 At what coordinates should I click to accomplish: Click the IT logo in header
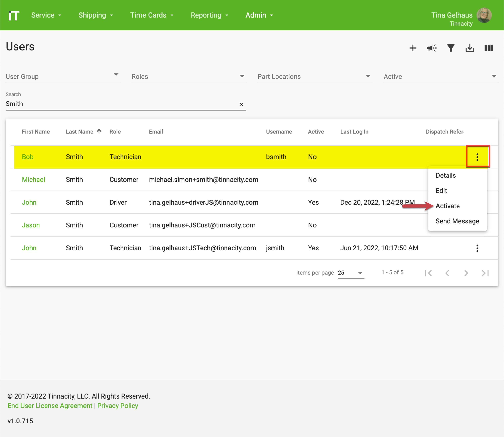coord(14,15)
